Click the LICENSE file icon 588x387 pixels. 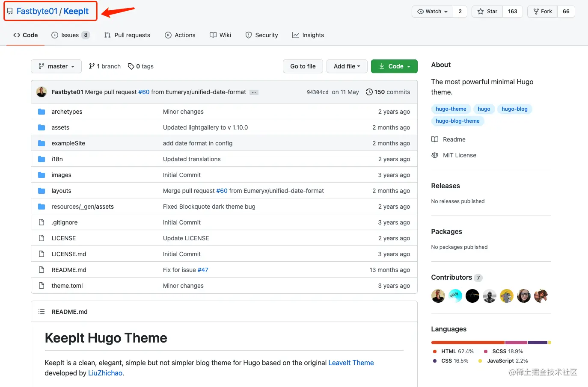(x=42, y=238)
